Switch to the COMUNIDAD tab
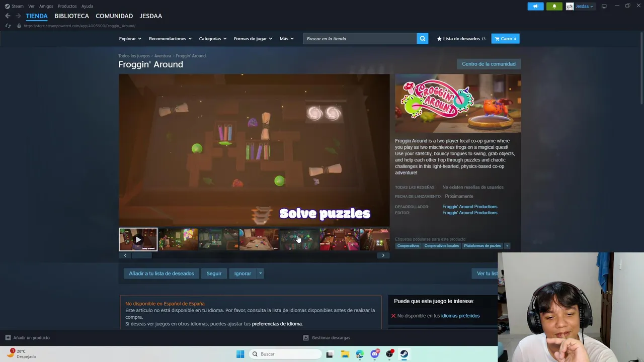Screen dimensions: 644x362 pyautogui.click(x=114, y=16)
